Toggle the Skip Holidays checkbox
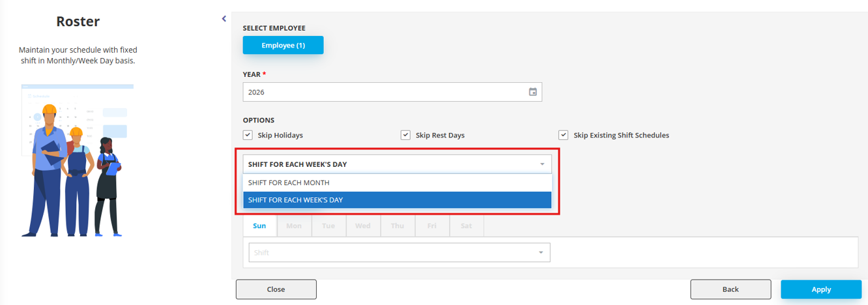Image resolution: width=868 pixels, height=305 pixels. [x=248, y=136]
